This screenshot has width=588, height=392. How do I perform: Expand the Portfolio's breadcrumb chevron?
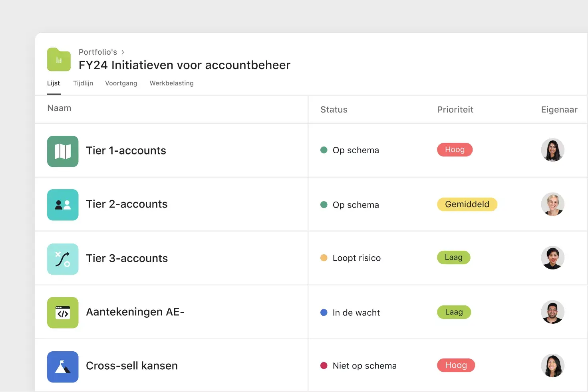(122, 52)
